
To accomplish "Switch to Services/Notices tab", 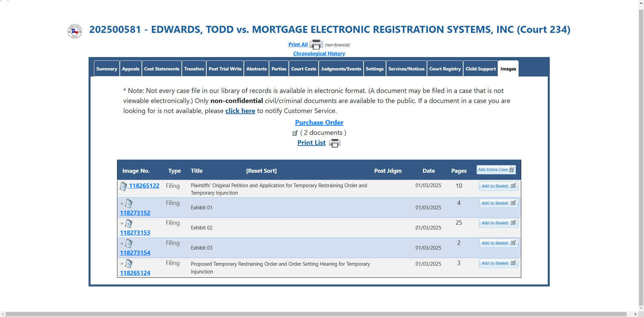I will [x=407, y=69].
